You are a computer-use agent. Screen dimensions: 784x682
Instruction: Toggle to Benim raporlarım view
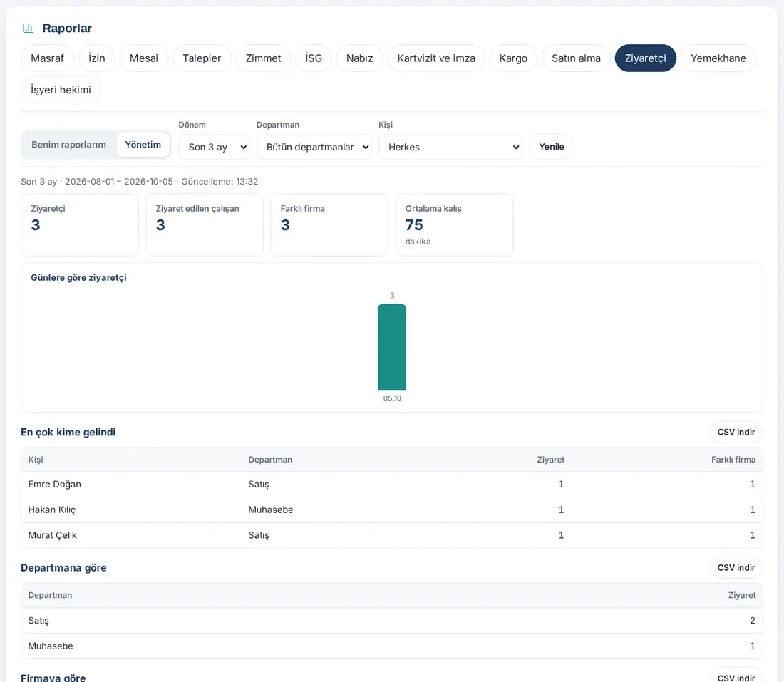pos(69,145)
